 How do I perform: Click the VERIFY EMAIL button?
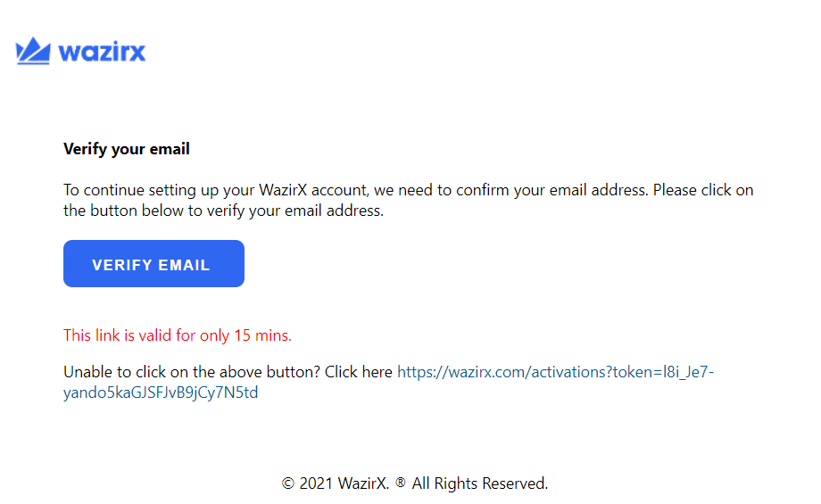(x=153, y=263)
